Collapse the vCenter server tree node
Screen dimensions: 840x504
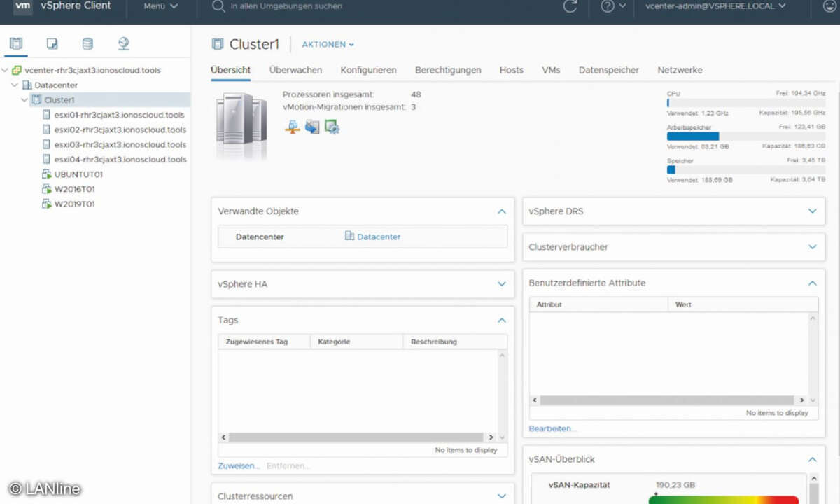tap(6, 70)
